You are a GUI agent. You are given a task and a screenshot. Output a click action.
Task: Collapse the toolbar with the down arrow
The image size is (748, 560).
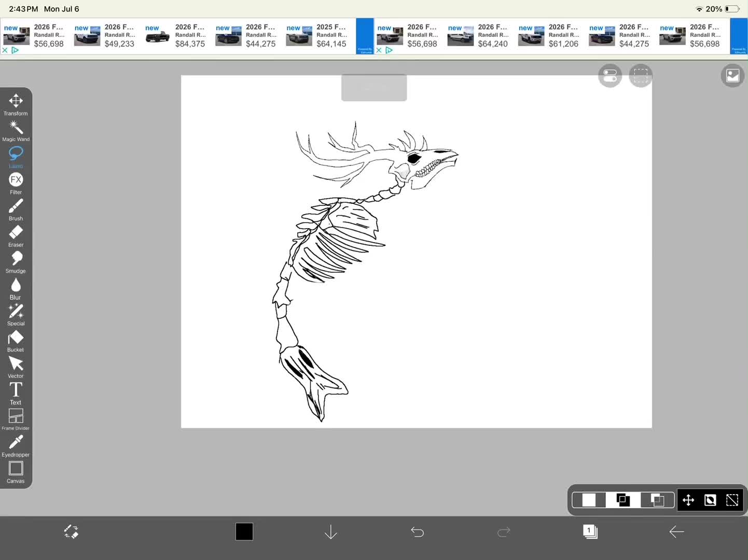tap(330, 532)
